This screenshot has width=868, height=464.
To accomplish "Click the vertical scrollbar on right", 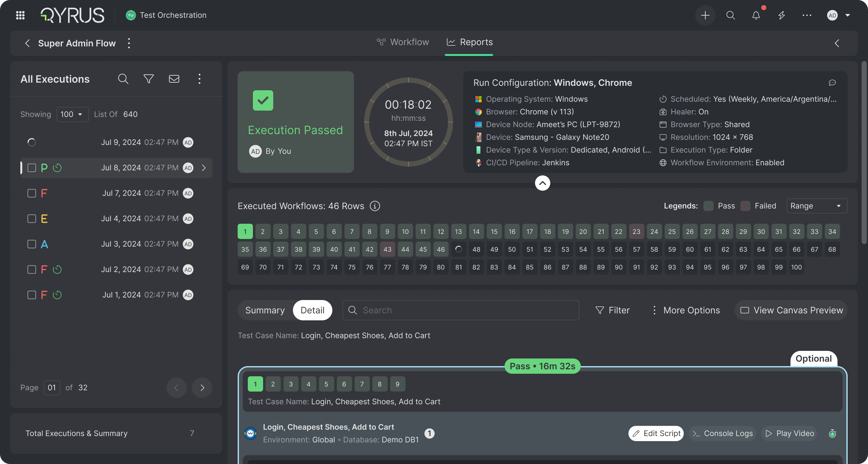I will tap(864, 152).
